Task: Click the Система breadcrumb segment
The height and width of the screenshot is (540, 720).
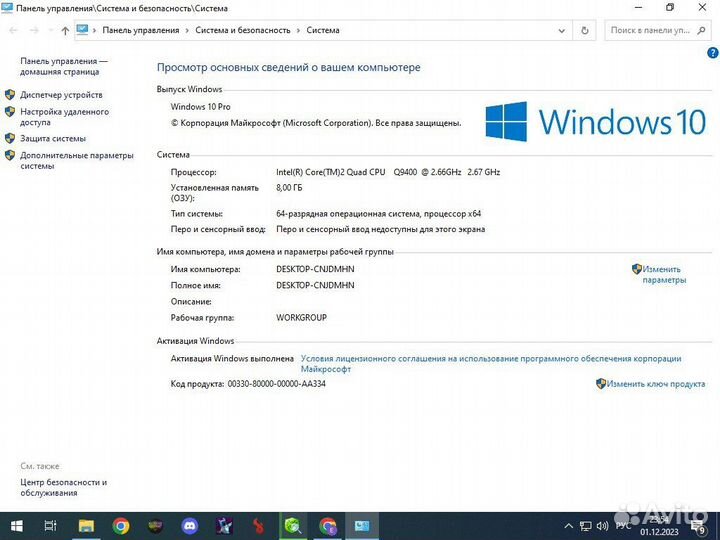Action: 323,30
